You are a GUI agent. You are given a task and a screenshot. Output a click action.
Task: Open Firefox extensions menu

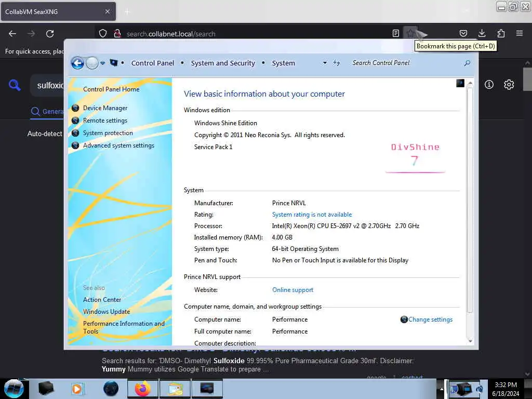[501, 33]
